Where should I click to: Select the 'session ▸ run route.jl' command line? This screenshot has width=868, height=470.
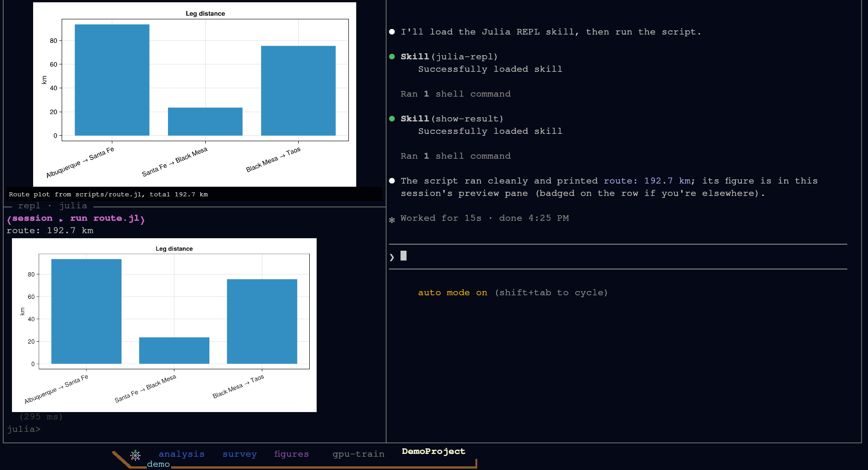(x=76, y=218)
